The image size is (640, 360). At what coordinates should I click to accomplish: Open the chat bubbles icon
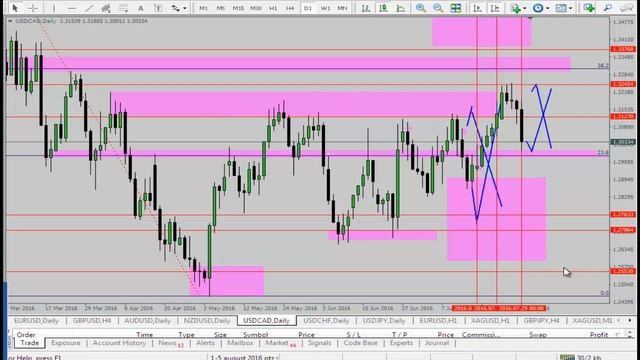627,8
